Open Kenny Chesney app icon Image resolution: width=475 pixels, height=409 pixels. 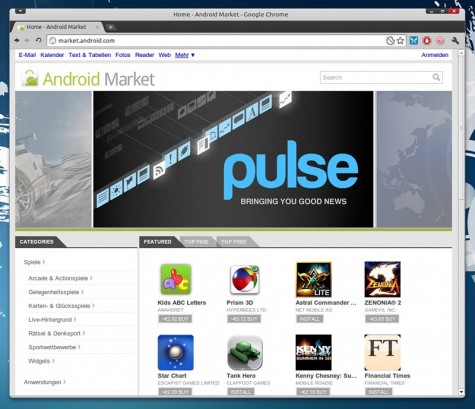(x=314, y=352)
